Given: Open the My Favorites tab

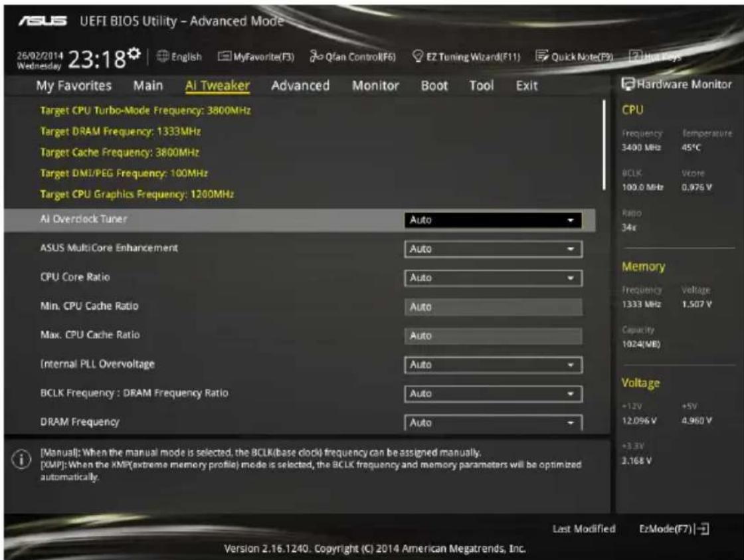Looking at the screenshot, I should click(74, 86).
